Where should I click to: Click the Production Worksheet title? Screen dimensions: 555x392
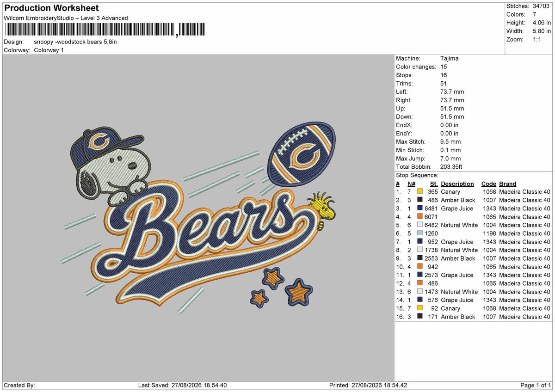[51, 8]
